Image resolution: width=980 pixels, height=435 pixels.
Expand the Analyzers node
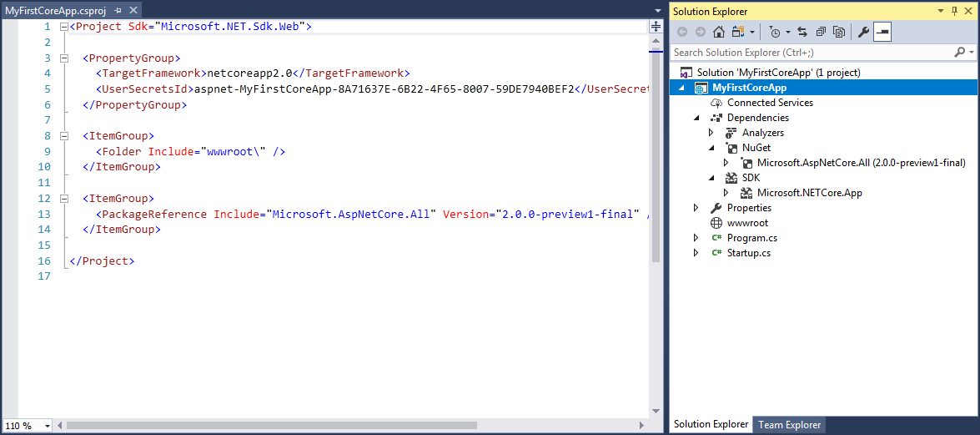coord(711,133)
